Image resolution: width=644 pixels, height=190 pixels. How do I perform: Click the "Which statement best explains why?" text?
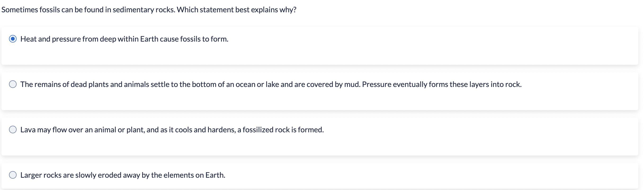(236, 10)
